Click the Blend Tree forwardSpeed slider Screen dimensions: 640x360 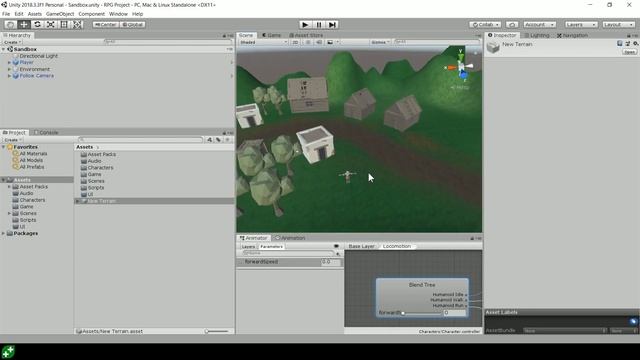point(422,313)
